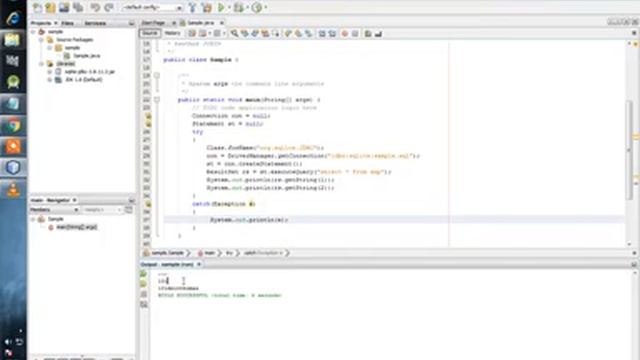The width and height of the screenshot is (640, 360).
Task: Click the Uncomment editor toolbar icon
Action: pos(378,33)
